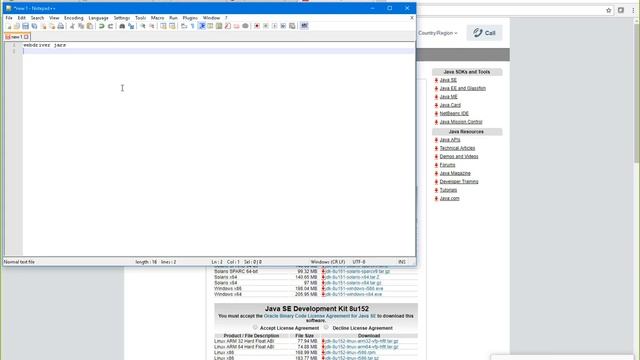Toggle the highlighted Word wrap toolbar icon
The image size is (640, 360).
coord(202,26)
